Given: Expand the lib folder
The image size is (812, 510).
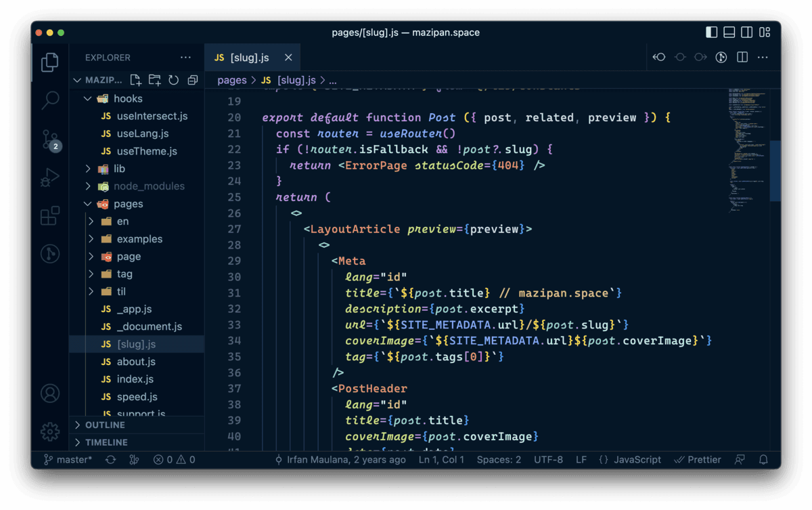Looking at the screenshot, I should (x=137, y=169).
